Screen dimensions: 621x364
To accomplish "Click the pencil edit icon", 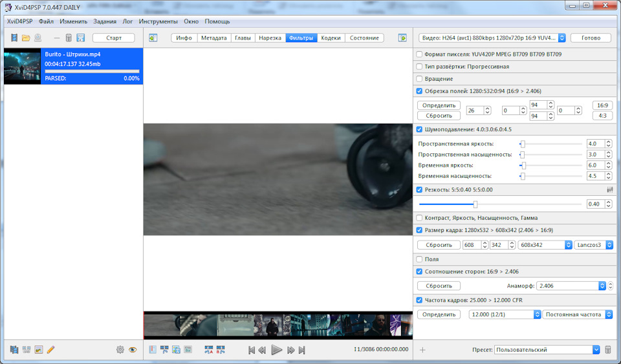I will click(50, 350).
